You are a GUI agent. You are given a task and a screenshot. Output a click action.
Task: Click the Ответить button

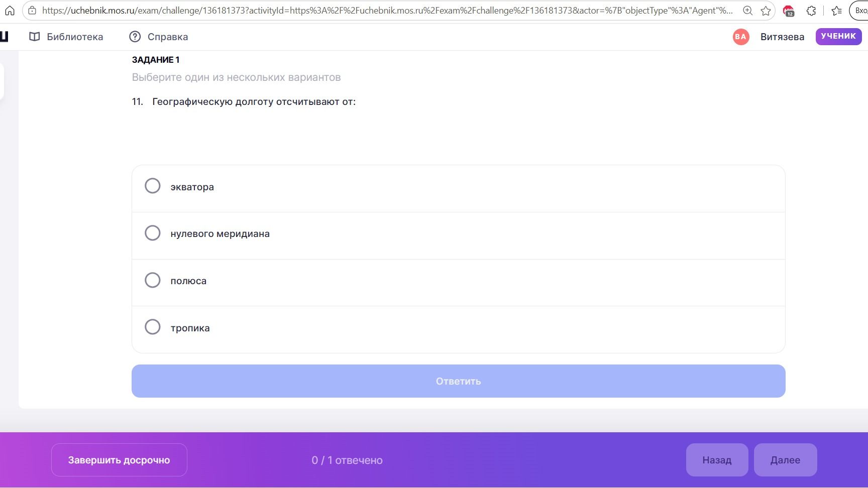(x=458, y=381)
